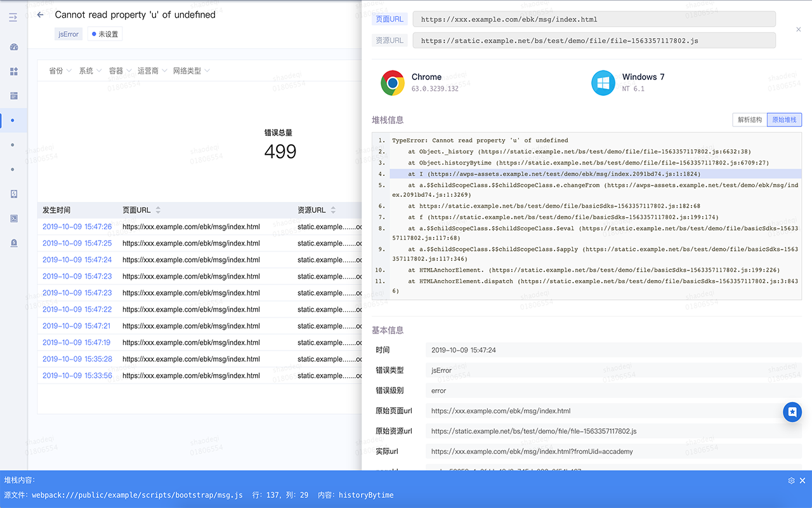Click the 未设置 status tag

[105, 34]
